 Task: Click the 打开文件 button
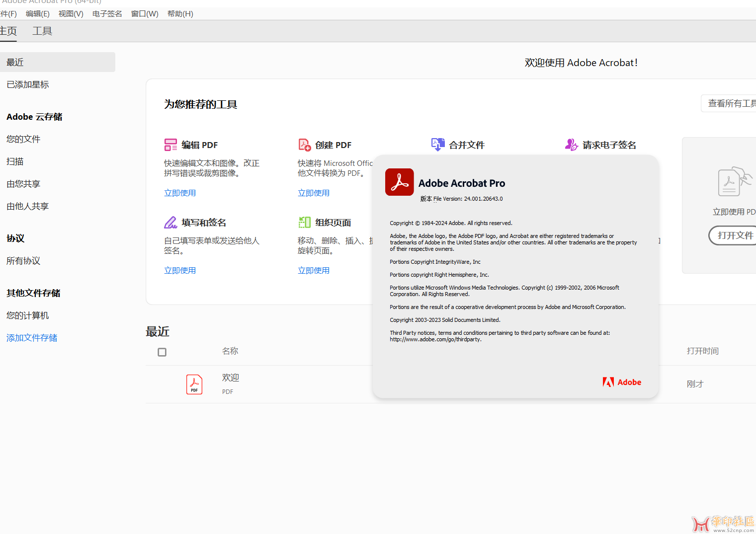click(x=733, y=235)
